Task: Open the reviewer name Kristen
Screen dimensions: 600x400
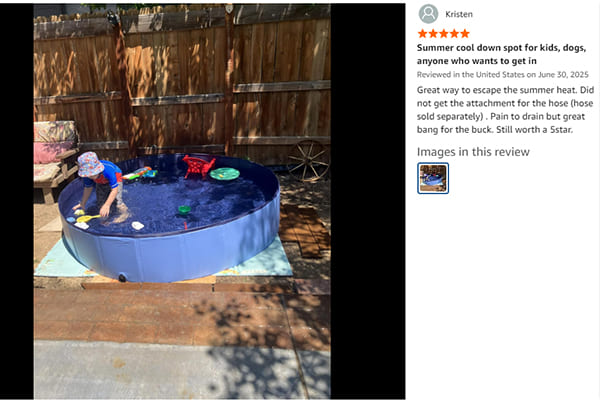Action: point(459,14)
